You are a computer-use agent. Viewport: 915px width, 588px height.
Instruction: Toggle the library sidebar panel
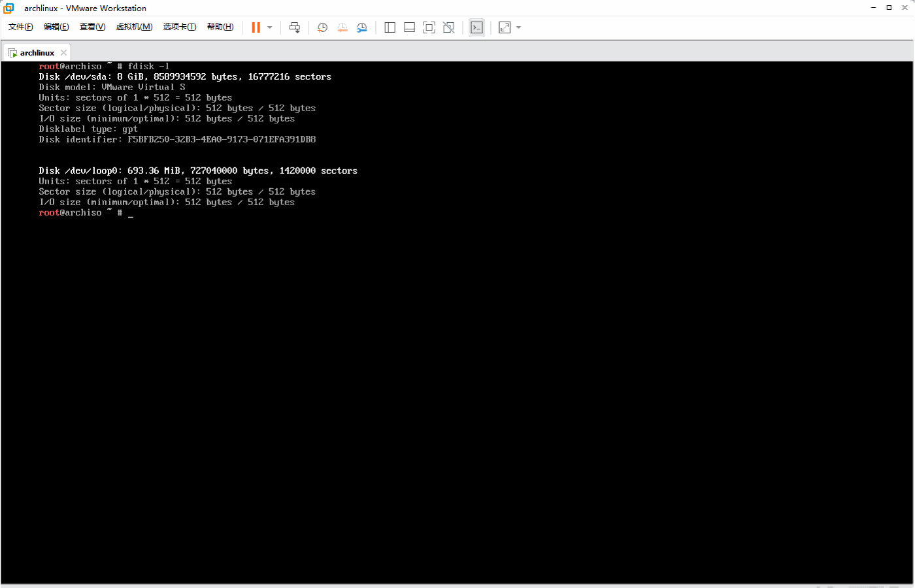pos(390,27)
